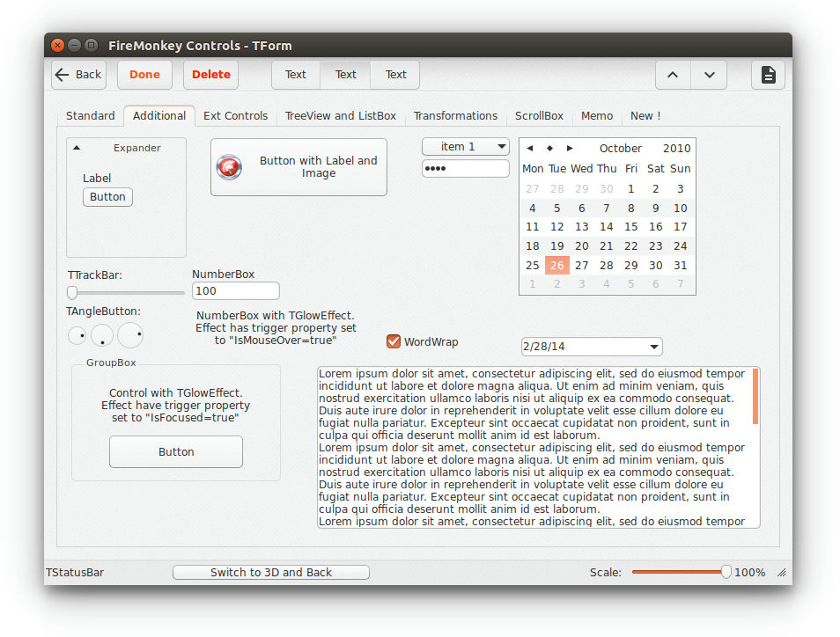The image size is (840, 637).
Task: Click the middle angle button dial
Action: point(102,335)
